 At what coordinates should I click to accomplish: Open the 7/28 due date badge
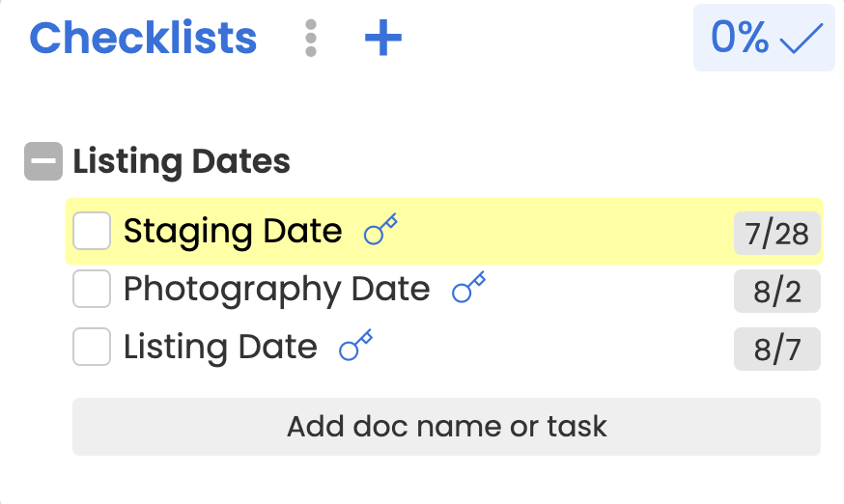(x=777, y=234)
